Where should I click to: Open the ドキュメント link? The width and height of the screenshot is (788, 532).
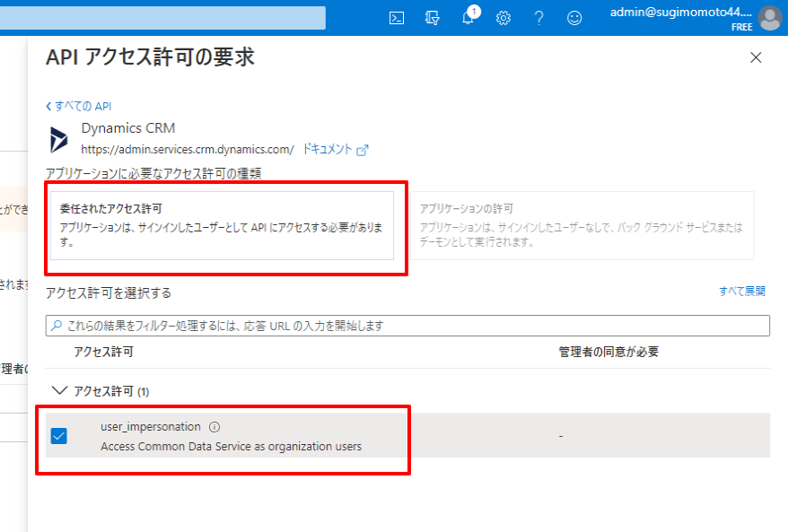328,149
